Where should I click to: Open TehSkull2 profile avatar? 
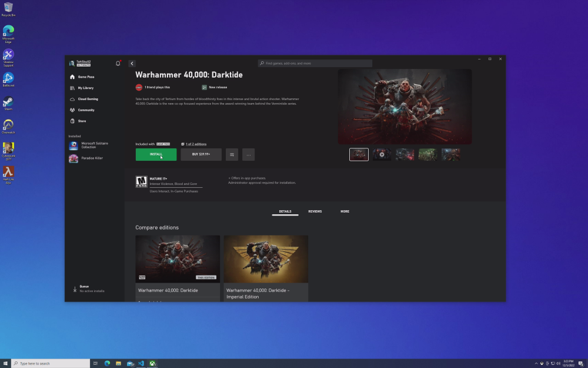[72, 63]
